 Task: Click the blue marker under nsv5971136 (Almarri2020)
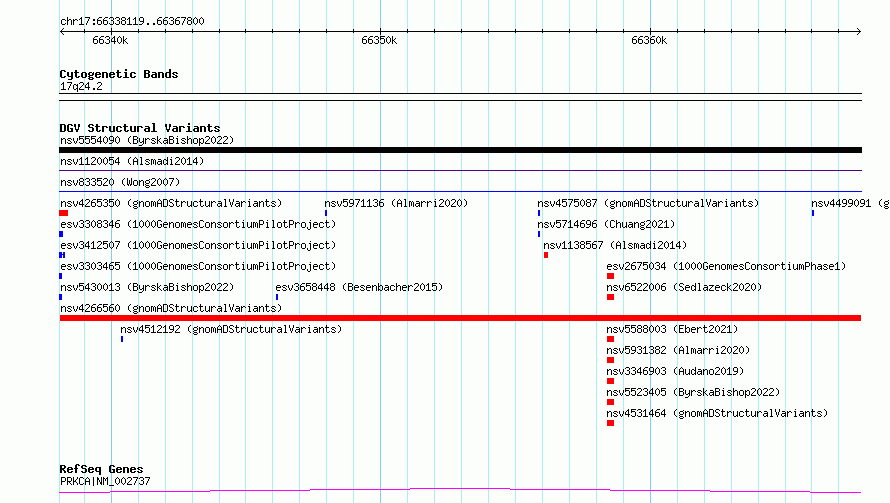pos(326,213)
